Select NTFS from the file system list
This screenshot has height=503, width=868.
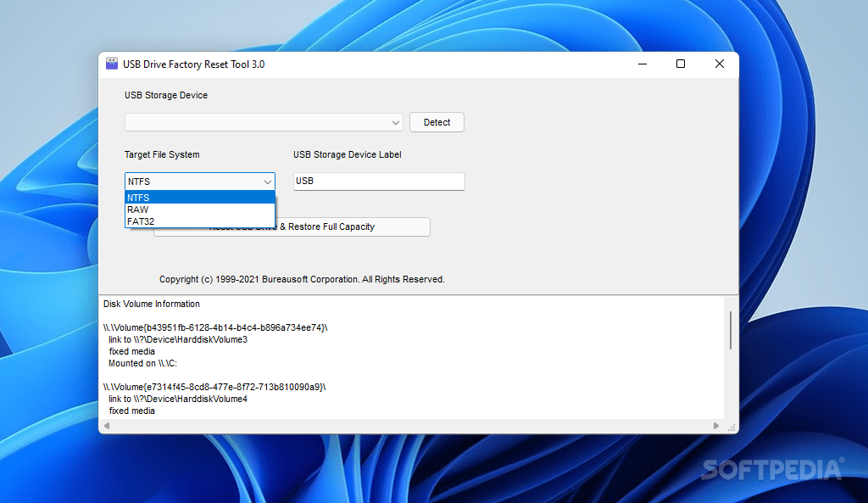[x=200, y=198]
